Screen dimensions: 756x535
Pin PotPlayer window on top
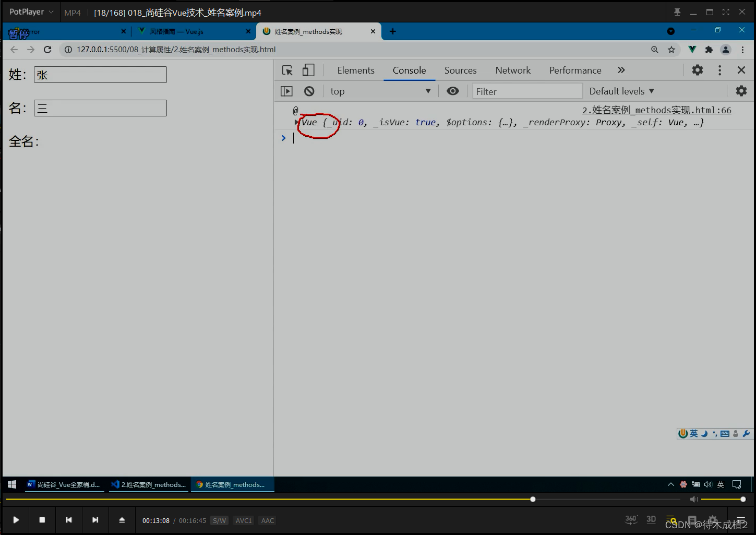point(677,12)
